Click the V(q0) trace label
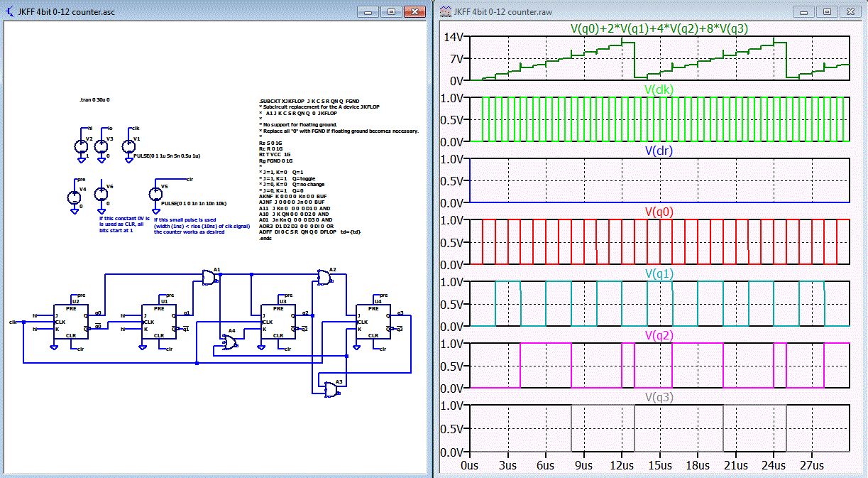 [659, 212]
